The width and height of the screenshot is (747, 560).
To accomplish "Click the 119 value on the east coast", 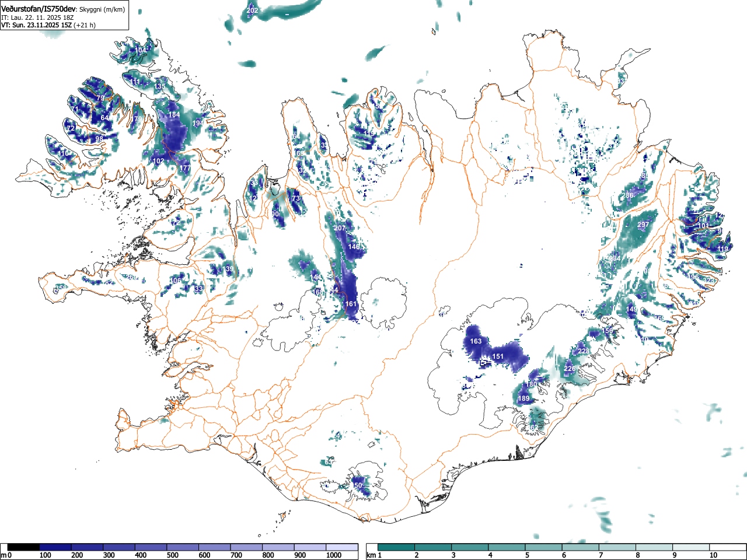I will [723, 249].
